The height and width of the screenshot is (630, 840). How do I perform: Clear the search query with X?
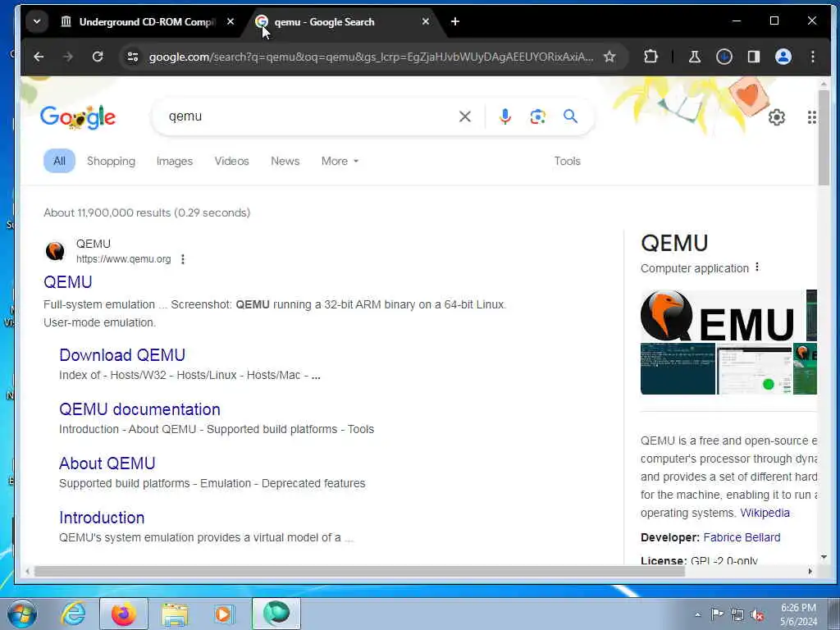click(465, 116)
